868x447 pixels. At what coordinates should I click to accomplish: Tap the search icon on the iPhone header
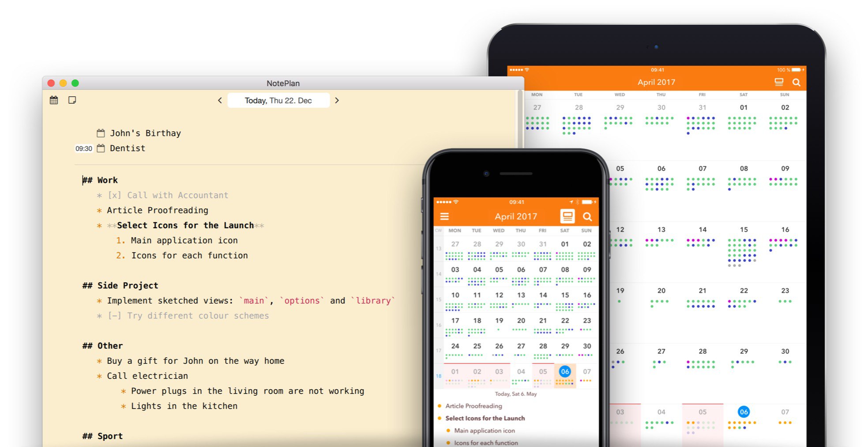tap(587, 216)
